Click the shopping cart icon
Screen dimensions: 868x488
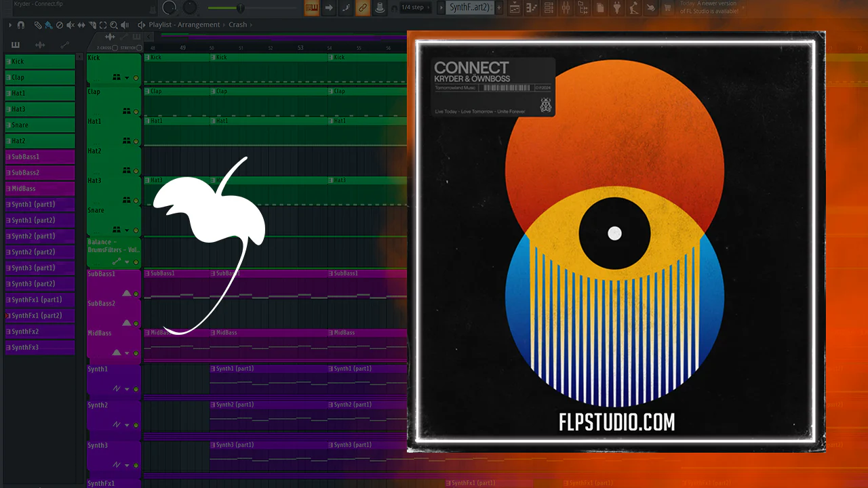click(667, 7)
